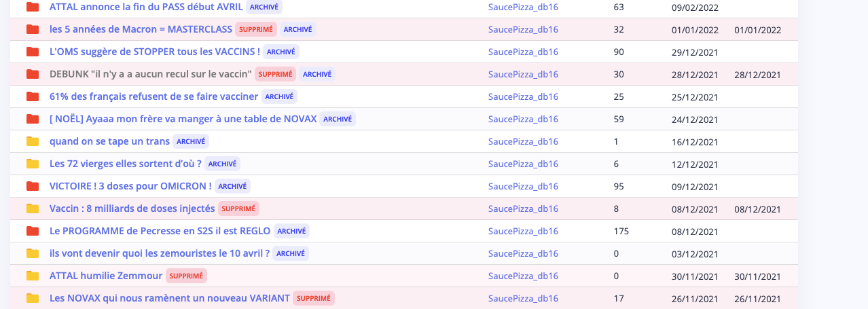The width and height of the screenshot is (868, 309).
Task: Open topic '61% des français refusent de se faire vacciner'
Action: [153, 96]
